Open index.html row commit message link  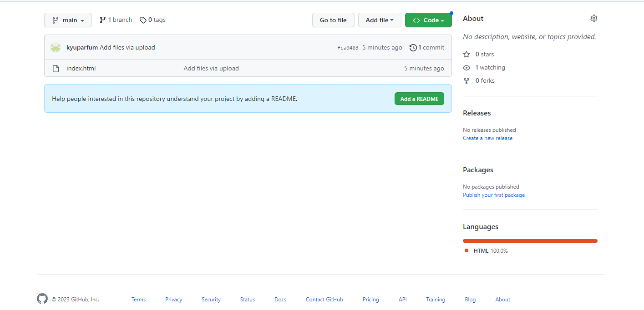[211, 69]
